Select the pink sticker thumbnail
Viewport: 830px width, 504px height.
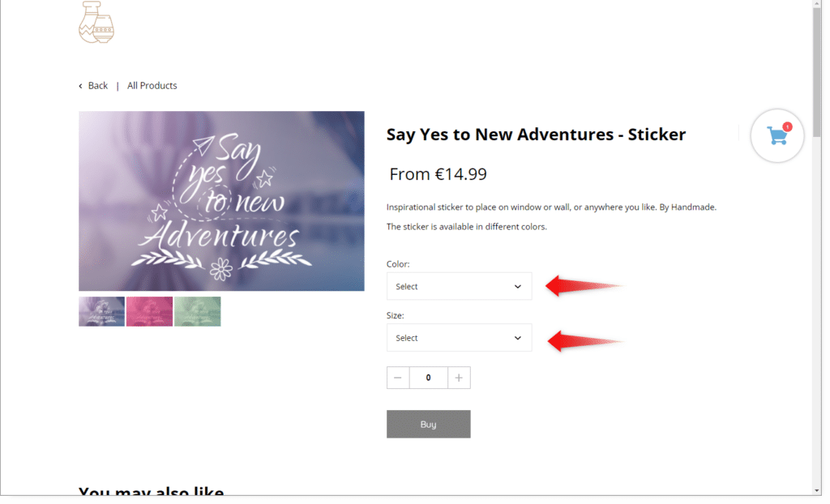point(149,312)
